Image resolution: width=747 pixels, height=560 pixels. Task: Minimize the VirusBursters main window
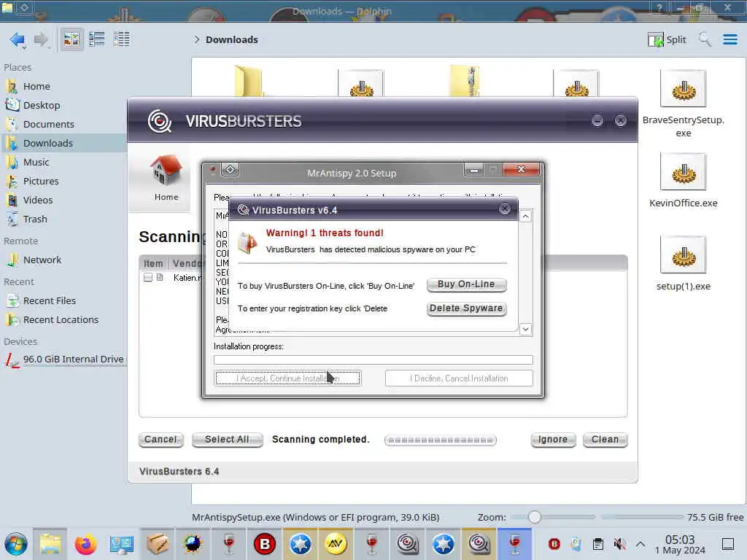point(597,121)
